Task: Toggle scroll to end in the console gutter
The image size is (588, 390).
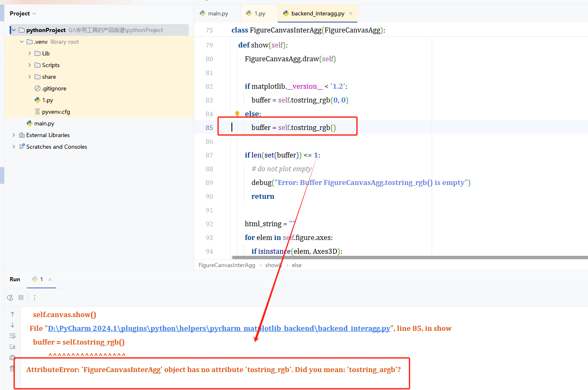Action: click(x=13, y=346)
